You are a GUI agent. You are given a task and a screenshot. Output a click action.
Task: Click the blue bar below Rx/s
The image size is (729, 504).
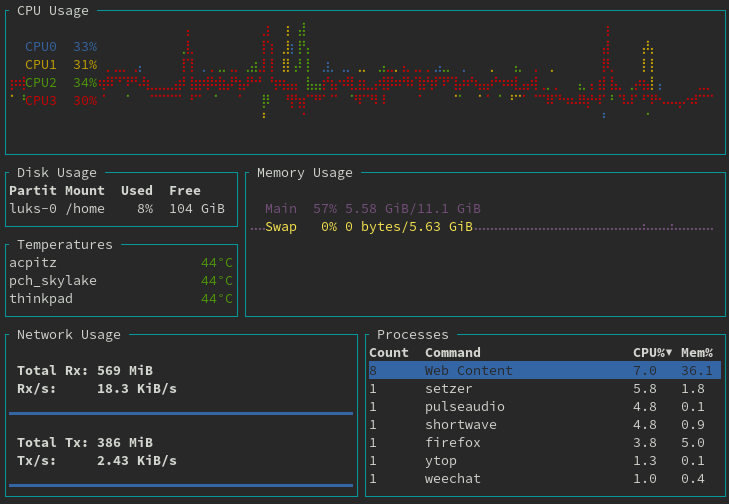181,412
